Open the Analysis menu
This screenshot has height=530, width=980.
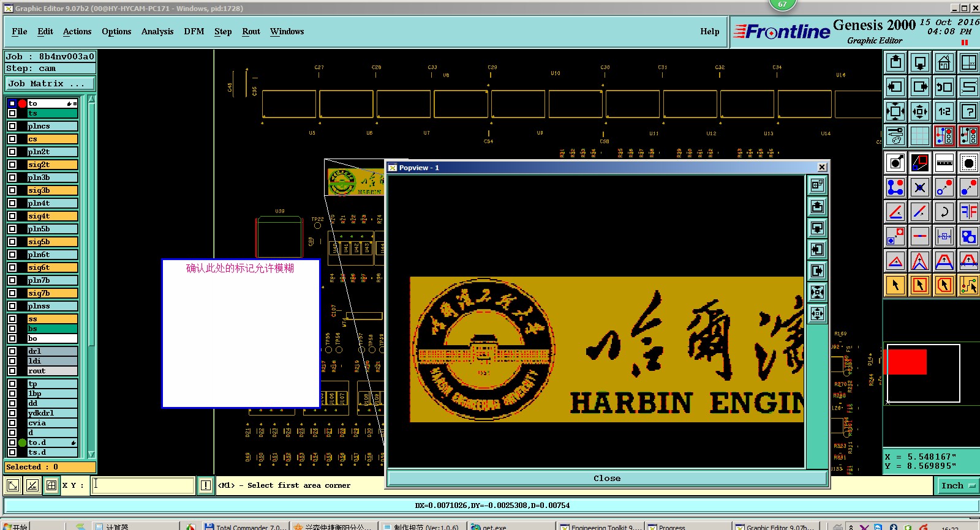(x=157, y=32)
